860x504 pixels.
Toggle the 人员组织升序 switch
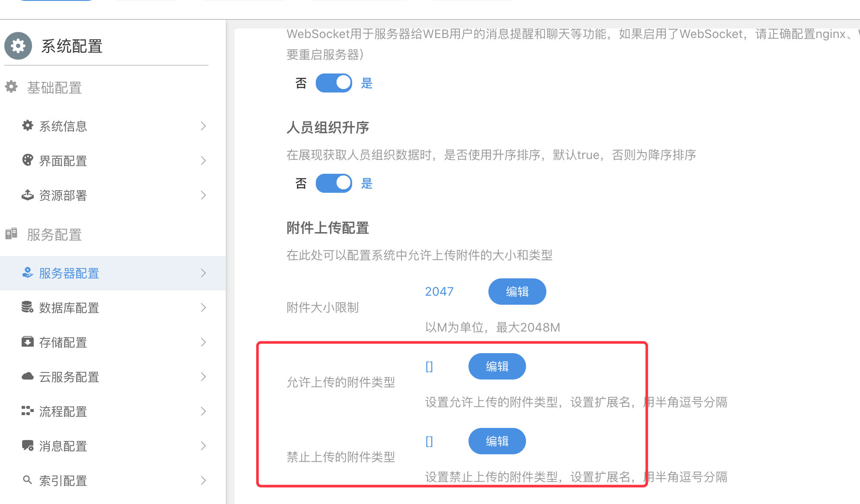(x=334, y=183)
